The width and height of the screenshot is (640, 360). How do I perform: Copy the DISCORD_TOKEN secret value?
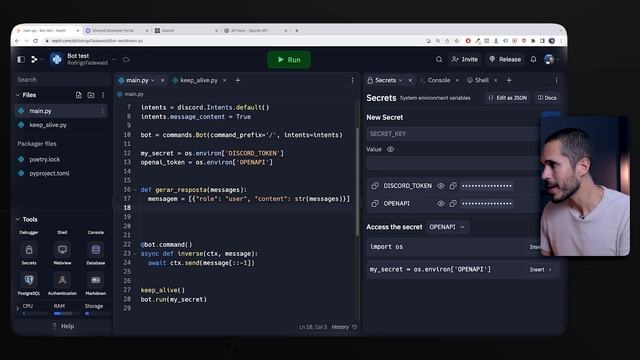click(x=453, y=186)
